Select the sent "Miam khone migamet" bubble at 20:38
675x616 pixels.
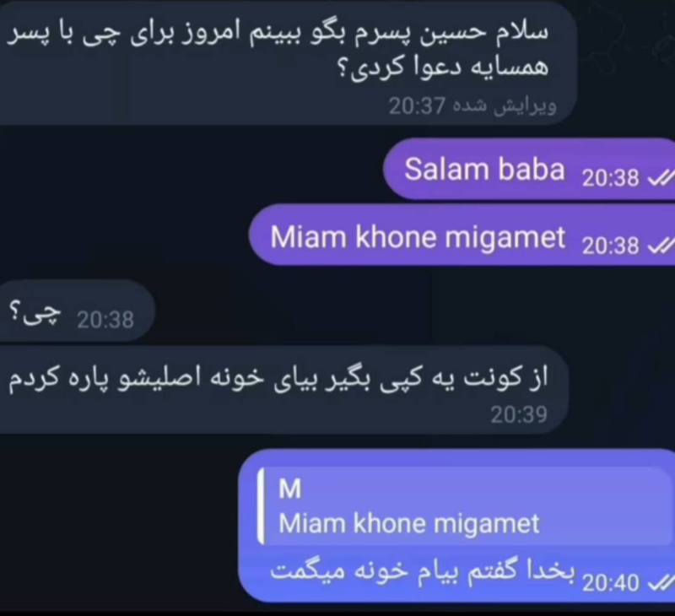462,236
